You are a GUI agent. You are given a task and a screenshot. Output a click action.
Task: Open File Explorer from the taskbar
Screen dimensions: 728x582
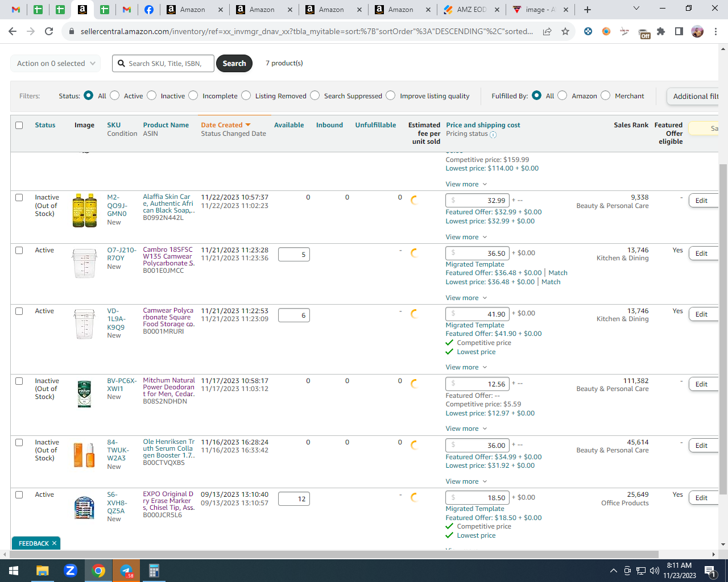(x=43, y=571)
